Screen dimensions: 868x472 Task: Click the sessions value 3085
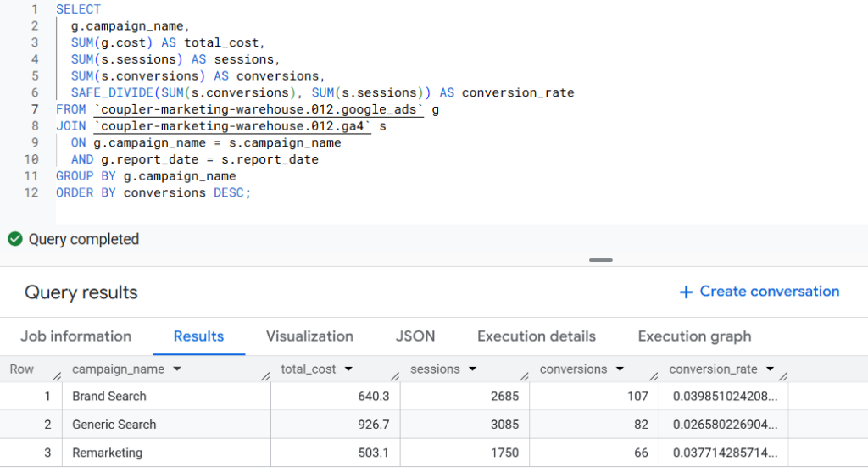tap(505, 425)
